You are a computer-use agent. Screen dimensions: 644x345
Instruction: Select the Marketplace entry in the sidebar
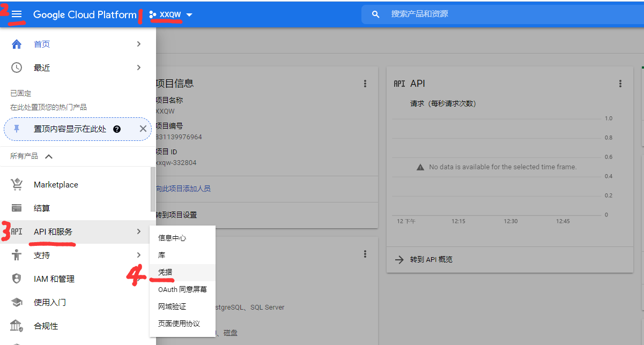[55, 184]
